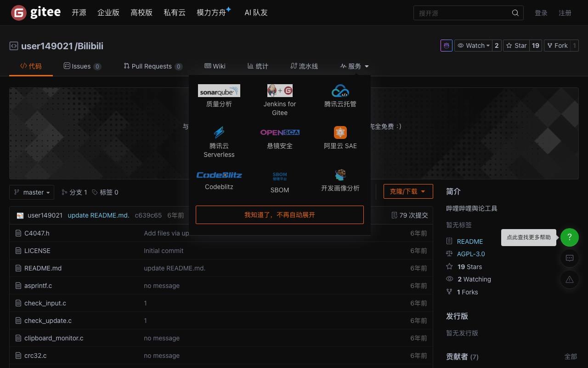
Task: View 分支 1 branches
Action: click(74, 192)
